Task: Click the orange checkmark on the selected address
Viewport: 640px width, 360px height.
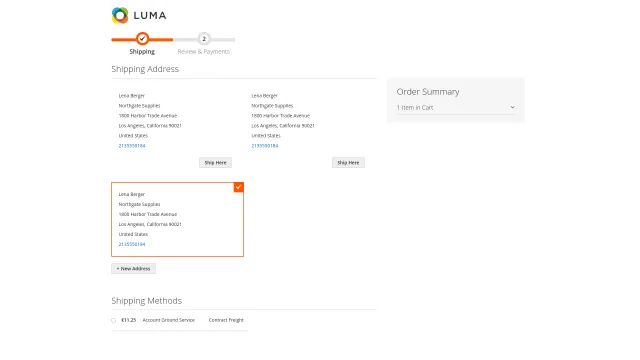Action: click(x=238, y=187)
